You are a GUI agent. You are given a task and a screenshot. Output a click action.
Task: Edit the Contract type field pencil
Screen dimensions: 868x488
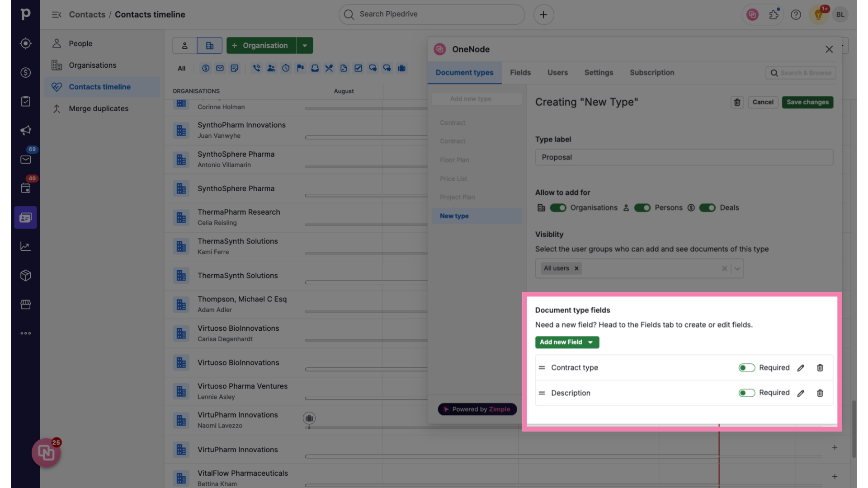pyautogui.click(x=801, y=368)
